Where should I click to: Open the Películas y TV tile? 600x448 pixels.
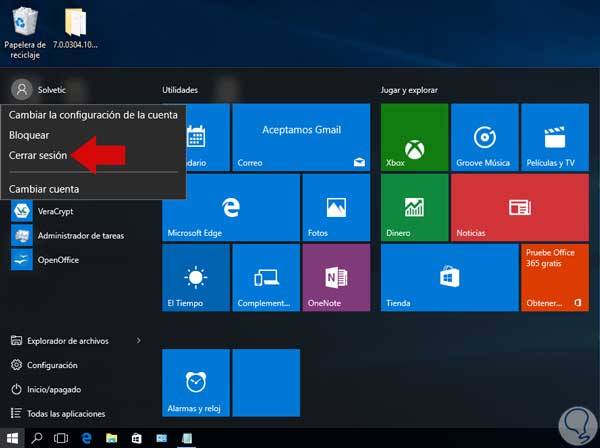click(x=555, y=137)
